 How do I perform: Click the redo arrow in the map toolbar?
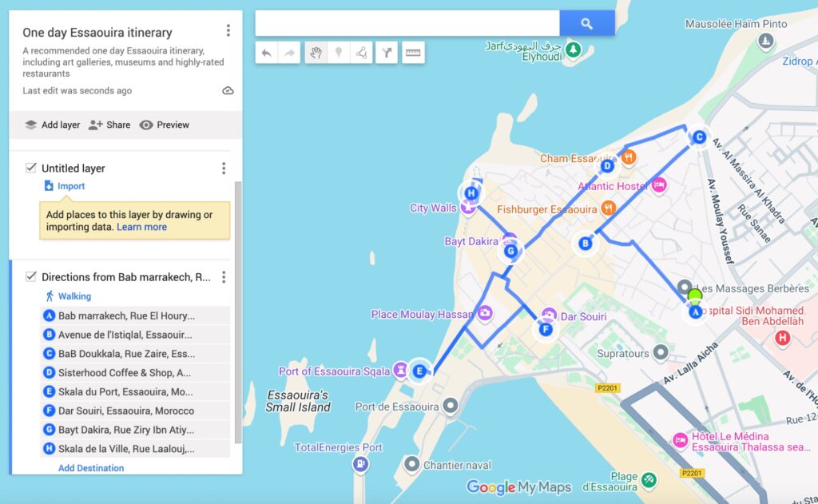pyautogui.click(x=289, y=53)
